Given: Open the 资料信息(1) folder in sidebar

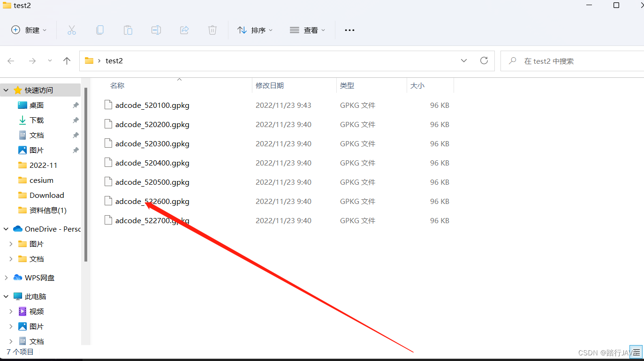Looking at the screenshot, I should point(48,211).
